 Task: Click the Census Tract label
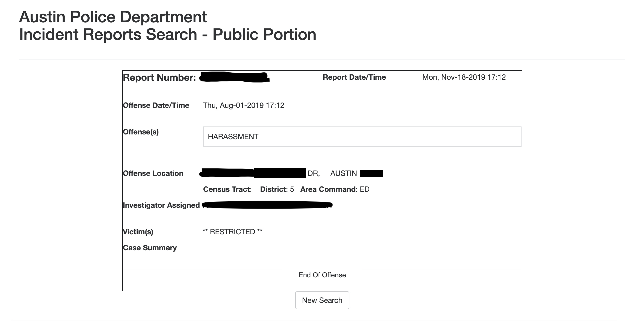click(x=227, y=189)
